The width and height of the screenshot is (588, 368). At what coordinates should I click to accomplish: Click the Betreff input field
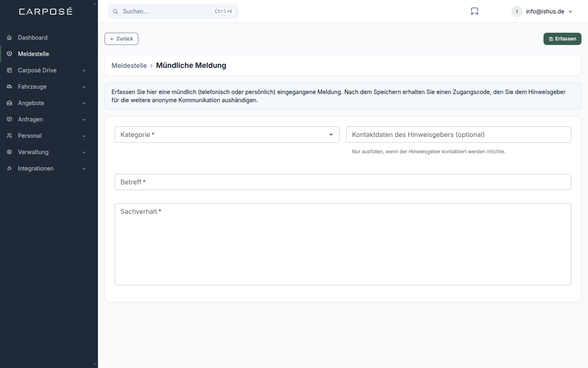point(343,182)
